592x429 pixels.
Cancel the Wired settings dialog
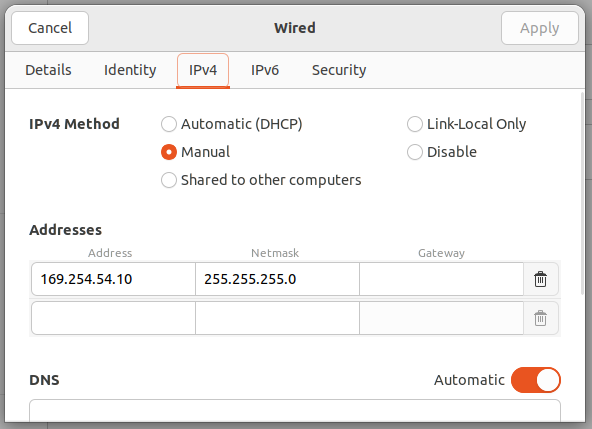(x=50, y=28)
